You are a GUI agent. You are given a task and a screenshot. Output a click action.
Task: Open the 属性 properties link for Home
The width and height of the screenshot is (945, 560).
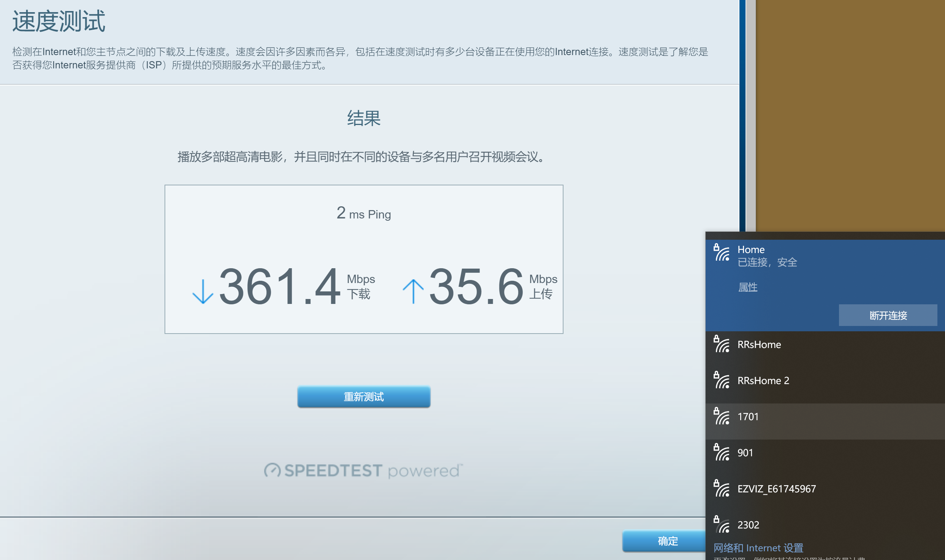coord(747,287)
